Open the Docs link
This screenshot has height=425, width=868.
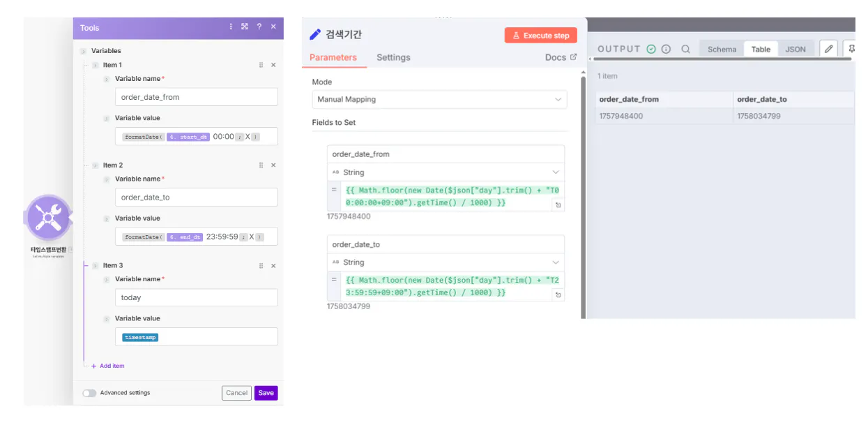561,57
